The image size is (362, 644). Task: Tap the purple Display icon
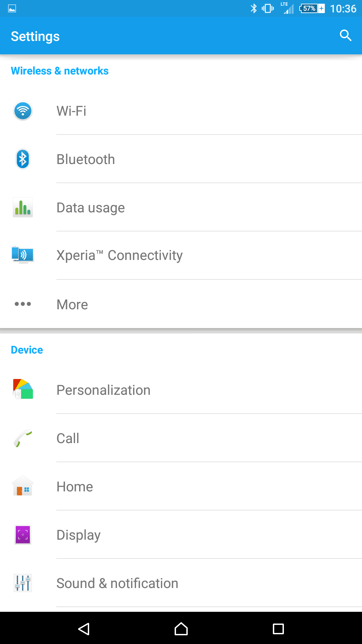(x=23, y=535)
